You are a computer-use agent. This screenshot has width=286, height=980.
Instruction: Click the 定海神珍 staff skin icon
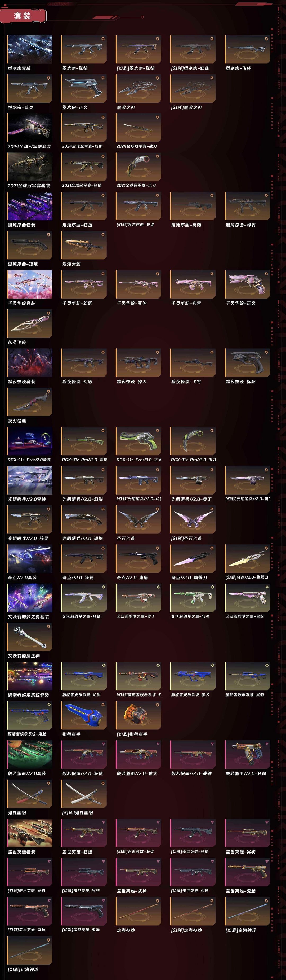pyautogui.click(x=138, y=912)
